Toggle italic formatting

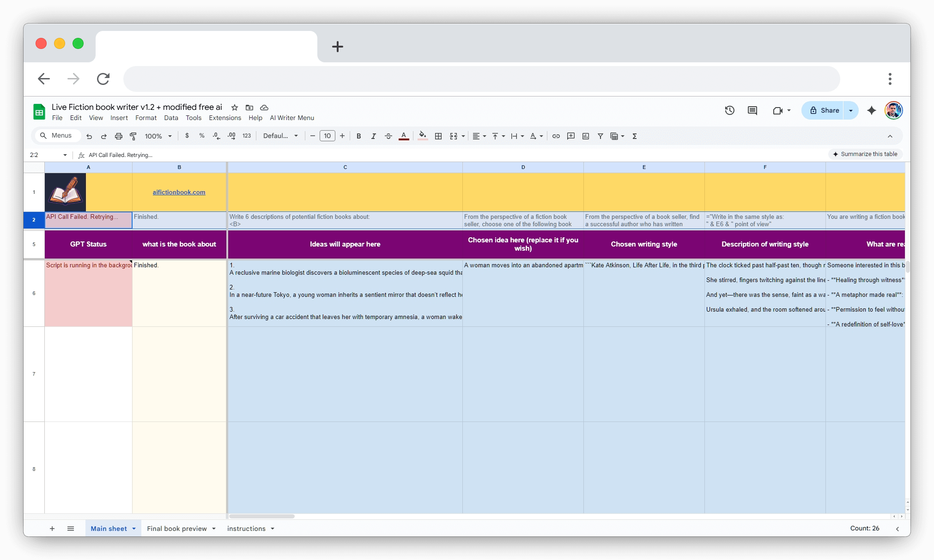tap(373, 136)
